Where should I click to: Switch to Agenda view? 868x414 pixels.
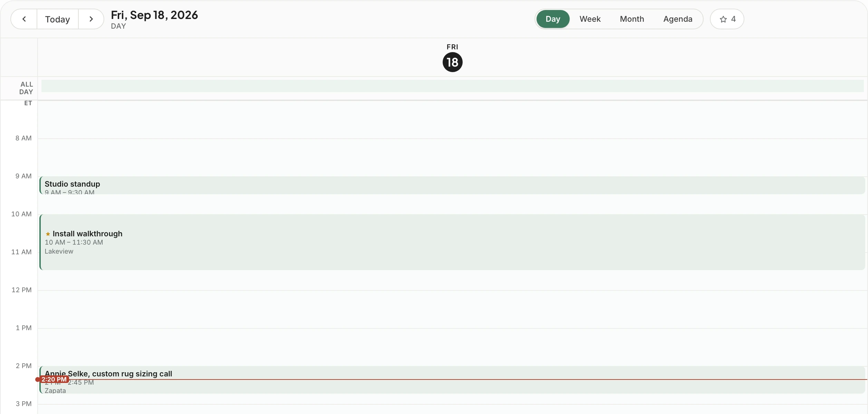[678, 19]
